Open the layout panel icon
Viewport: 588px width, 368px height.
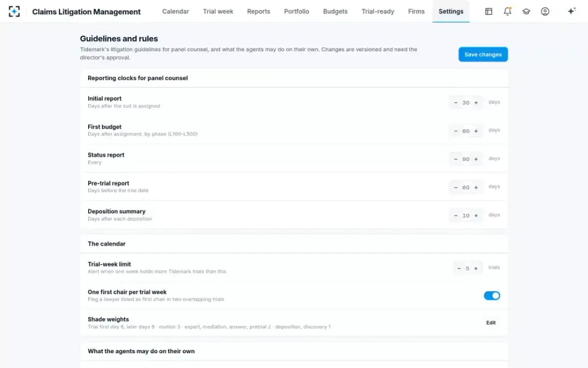489,11
